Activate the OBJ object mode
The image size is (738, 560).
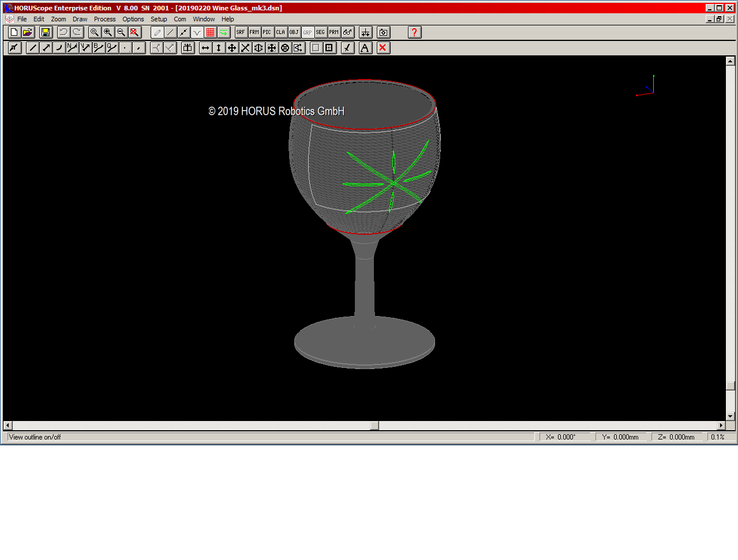(293, 32)
